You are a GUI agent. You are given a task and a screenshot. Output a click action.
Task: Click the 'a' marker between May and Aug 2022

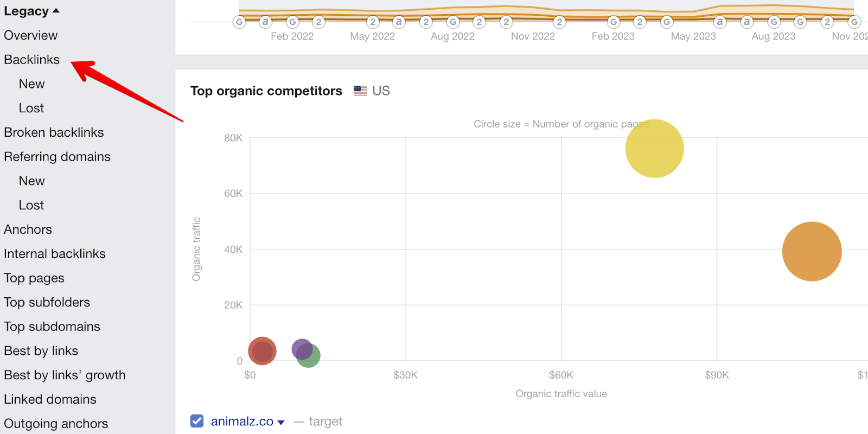(x=399, y=22)
